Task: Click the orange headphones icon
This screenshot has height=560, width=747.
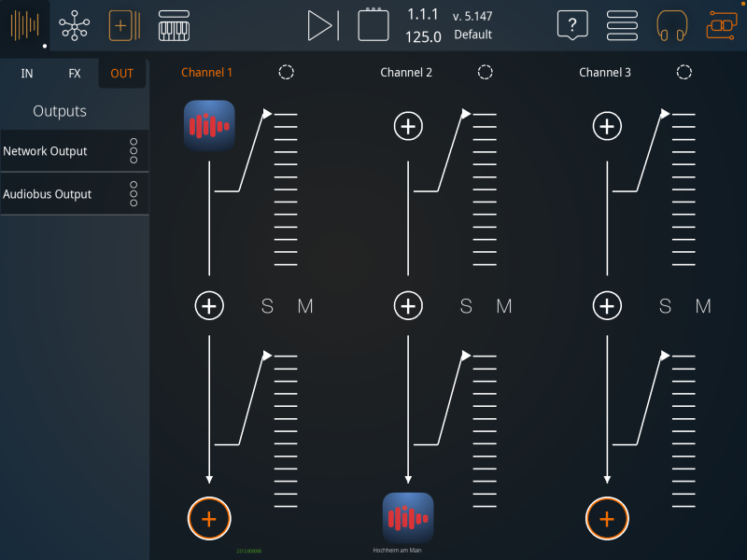Action: tap(671, 26)
